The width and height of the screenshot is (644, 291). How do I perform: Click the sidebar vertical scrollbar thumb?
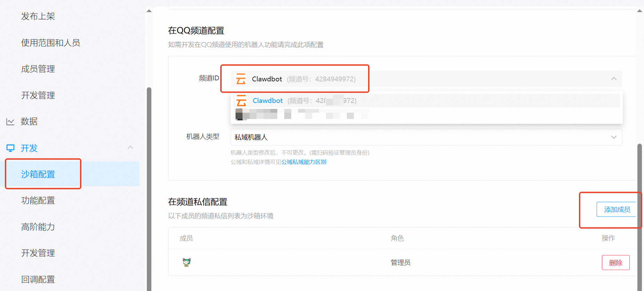coord(149,189)
